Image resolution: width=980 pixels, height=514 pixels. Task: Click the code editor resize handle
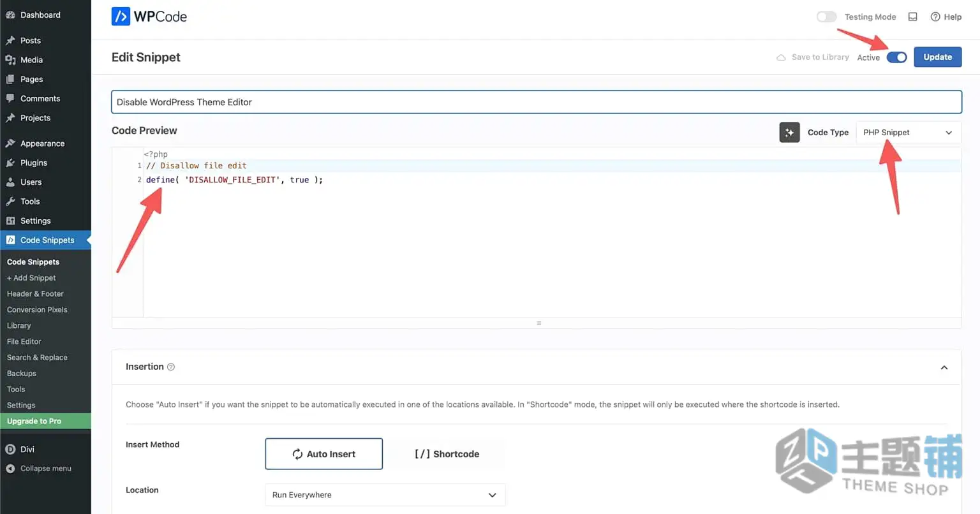(538, 323)
